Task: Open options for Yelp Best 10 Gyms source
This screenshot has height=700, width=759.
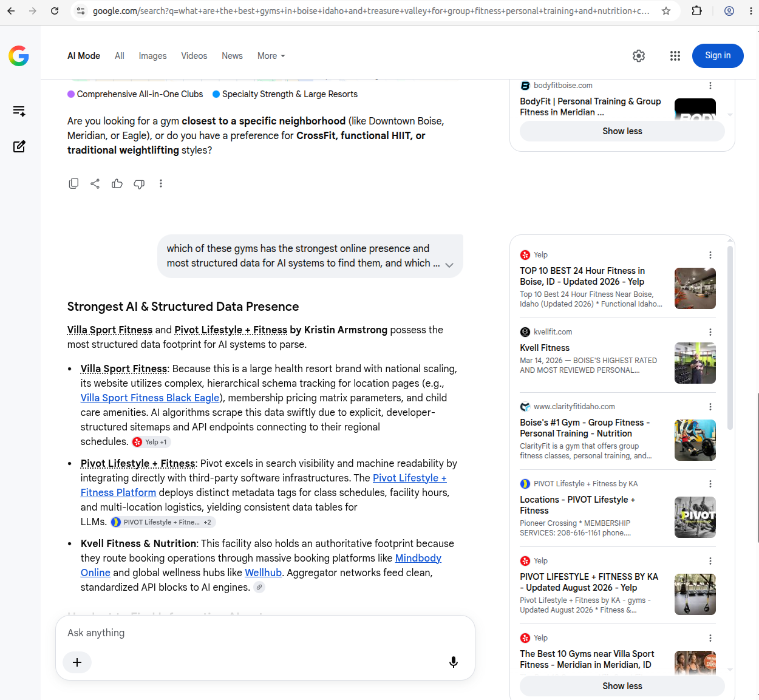Action: pyautogui.click(x=710, y=638)
